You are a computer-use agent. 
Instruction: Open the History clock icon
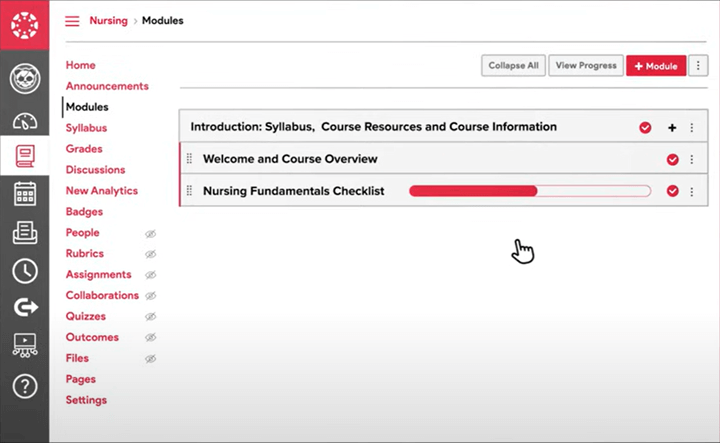tap(25, 271)
